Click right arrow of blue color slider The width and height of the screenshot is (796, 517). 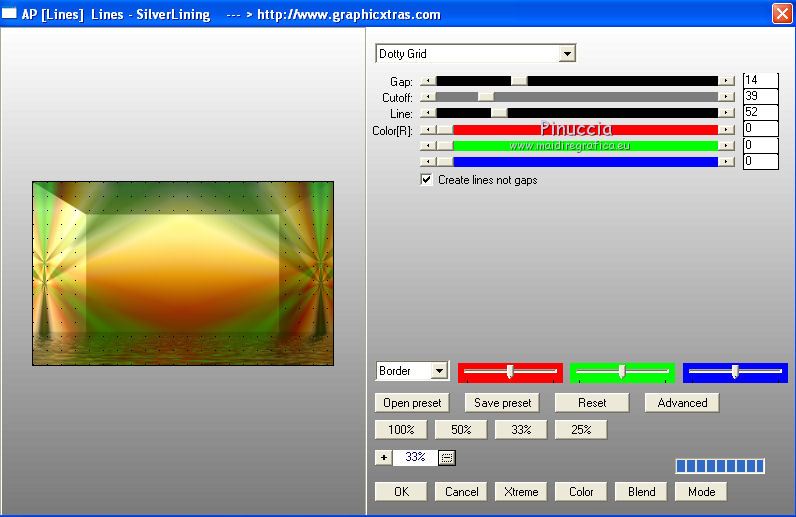point(726,161)
